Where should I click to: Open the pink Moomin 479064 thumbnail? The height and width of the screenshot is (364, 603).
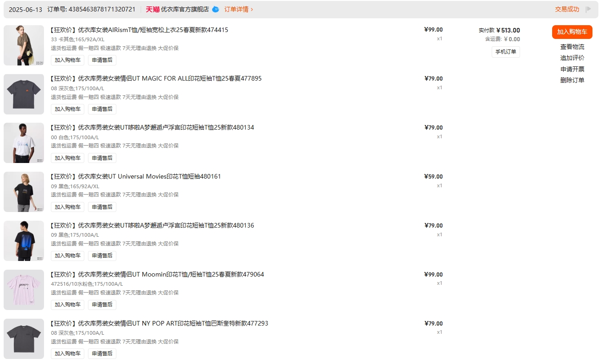(x=24, y=290)
